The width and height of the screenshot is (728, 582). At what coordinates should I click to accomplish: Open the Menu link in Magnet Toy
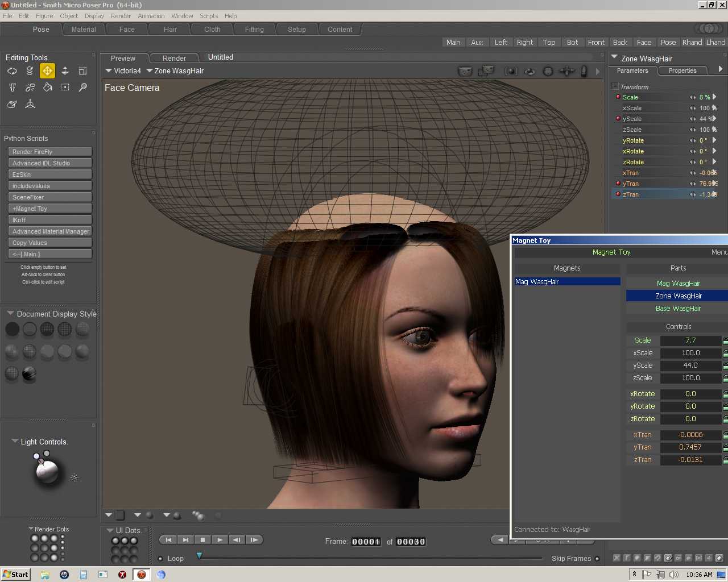(x=719, y=252)
